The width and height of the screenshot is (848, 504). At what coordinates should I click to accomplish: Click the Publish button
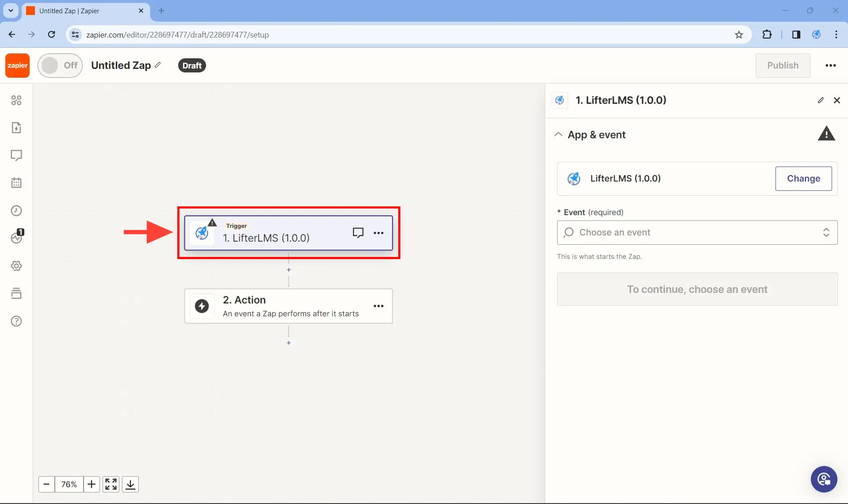pos(783,65)
